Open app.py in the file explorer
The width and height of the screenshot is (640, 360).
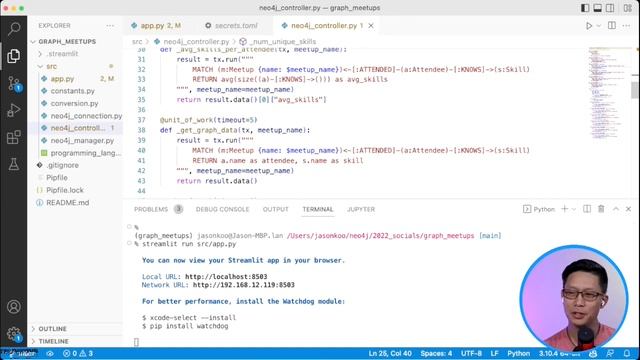[62, 79]
